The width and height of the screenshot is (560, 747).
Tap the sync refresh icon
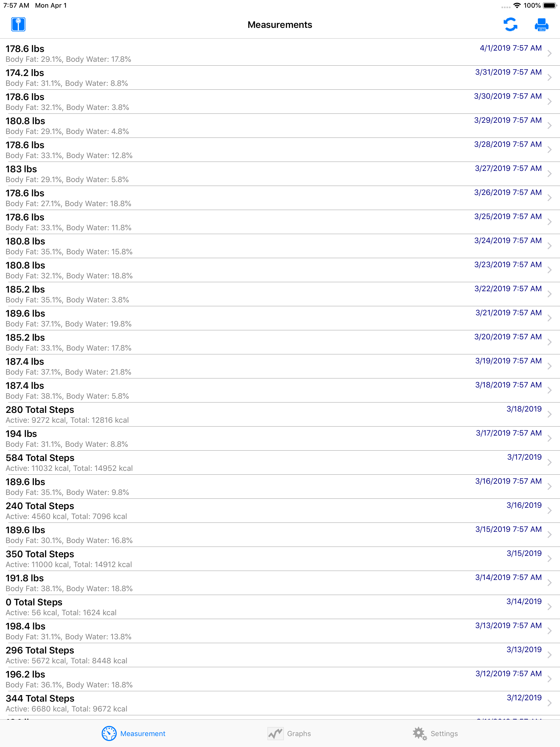coord(510,25)
